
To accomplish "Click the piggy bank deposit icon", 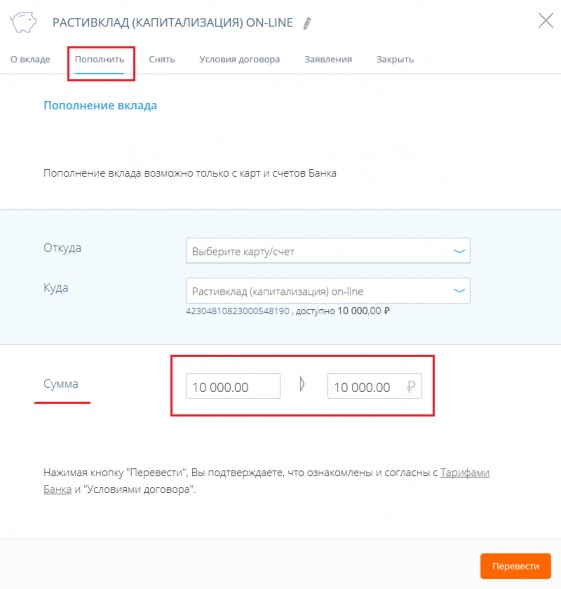I will (23, 23).
